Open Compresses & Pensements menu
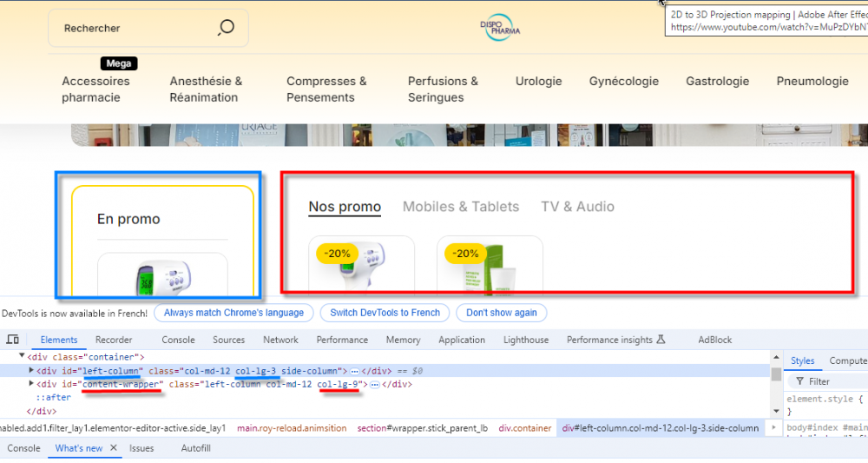Viewport: 868px width, 463px height. pyautogui.click(x=326, y=89)
